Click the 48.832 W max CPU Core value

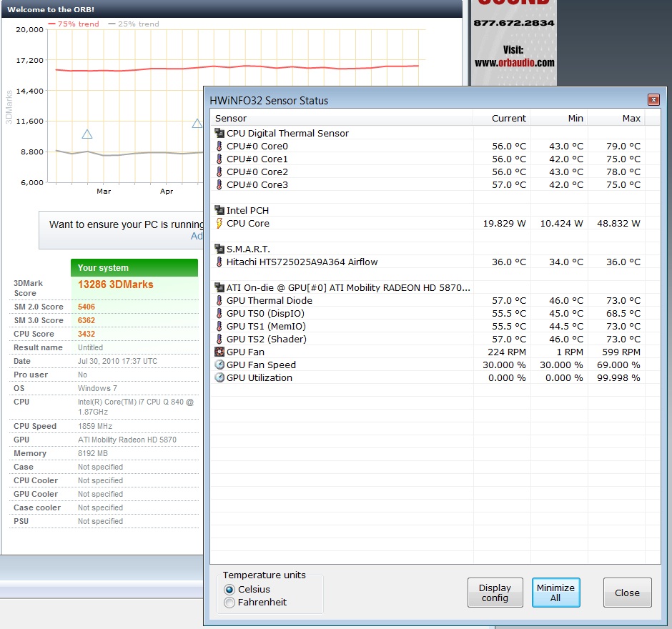[x=618, y=223]
